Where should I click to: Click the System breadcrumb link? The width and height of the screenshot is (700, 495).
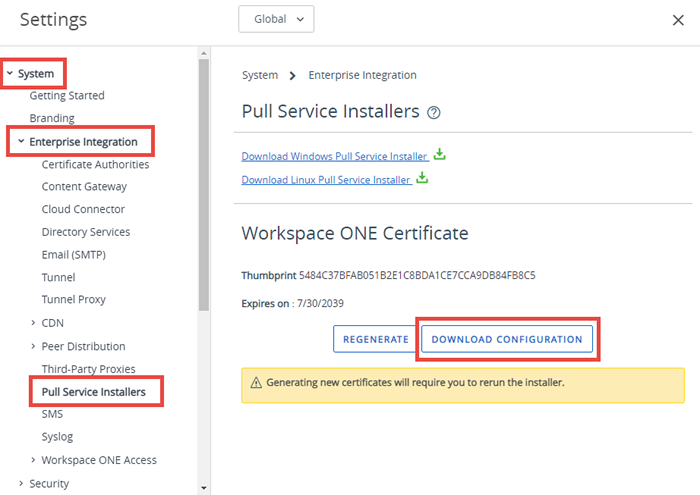click(x=260, y=75)
